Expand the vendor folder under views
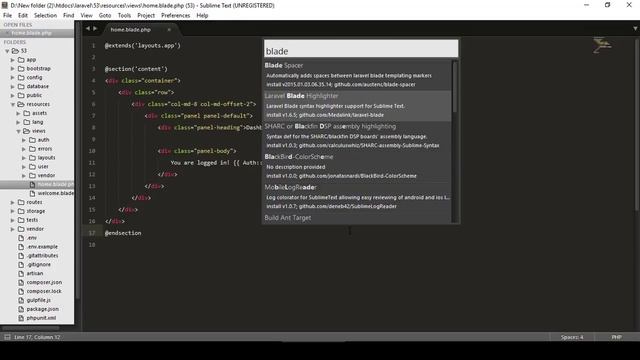Viewport: 640px width, 360px height. click(24, 176)
